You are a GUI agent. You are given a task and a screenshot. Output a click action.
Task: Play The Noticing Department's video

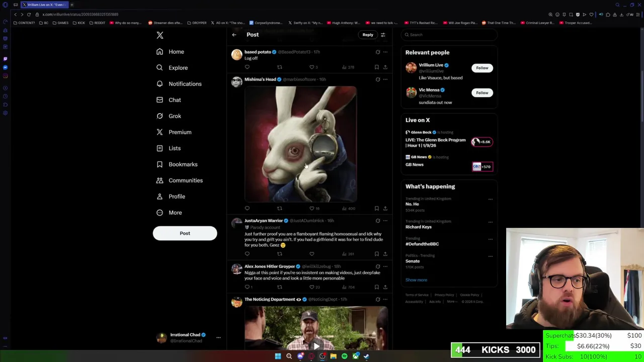point(316,345)
